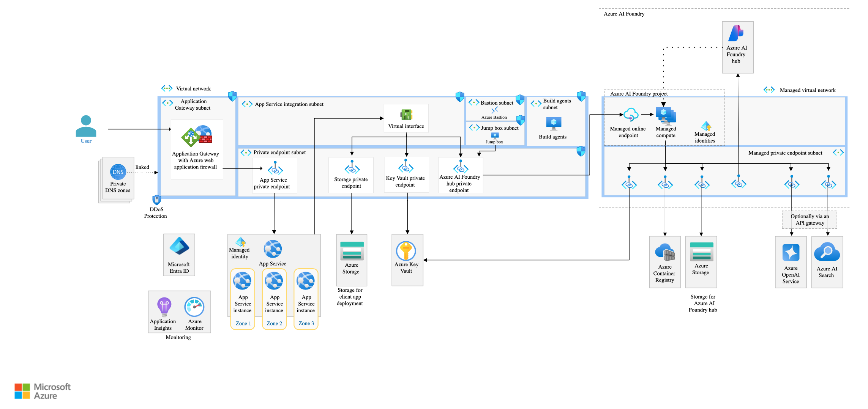Click the Microsoft Azure logo
Image resolution: width=868 pixels, height=409 pixels.
click(43, 391)
